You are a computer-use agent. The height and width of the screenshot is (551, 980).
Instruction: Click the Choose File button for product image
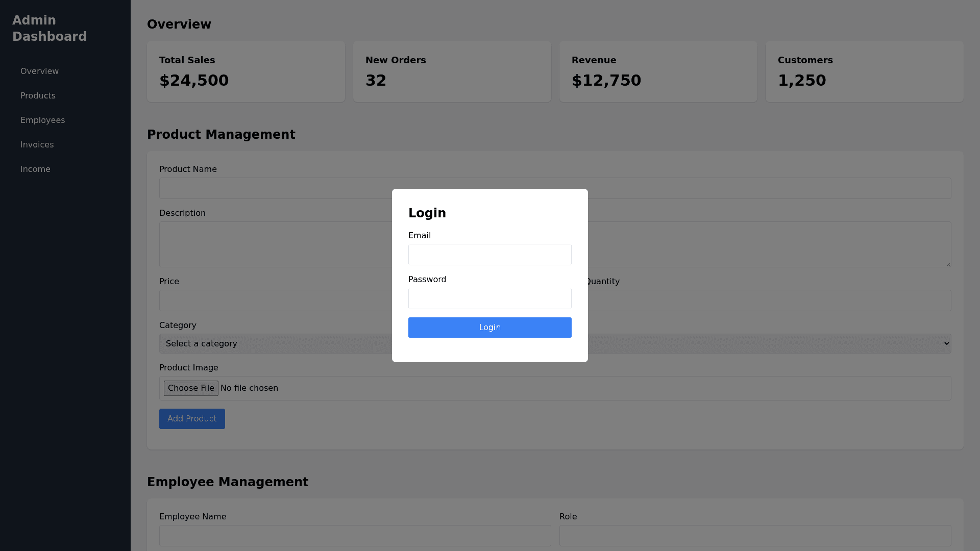[191, 388]
